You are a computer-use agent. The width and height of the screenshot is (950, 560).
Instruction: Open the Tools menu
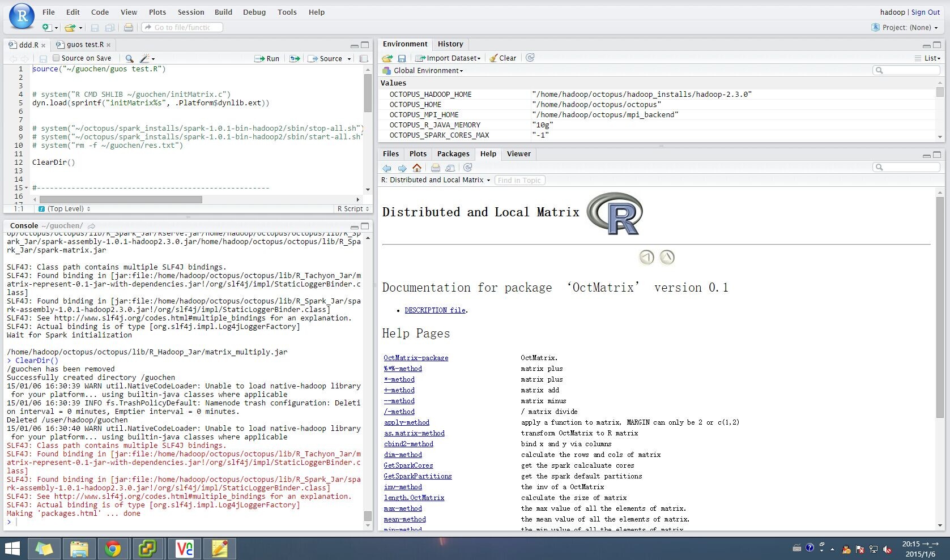(x=287, y=12)
